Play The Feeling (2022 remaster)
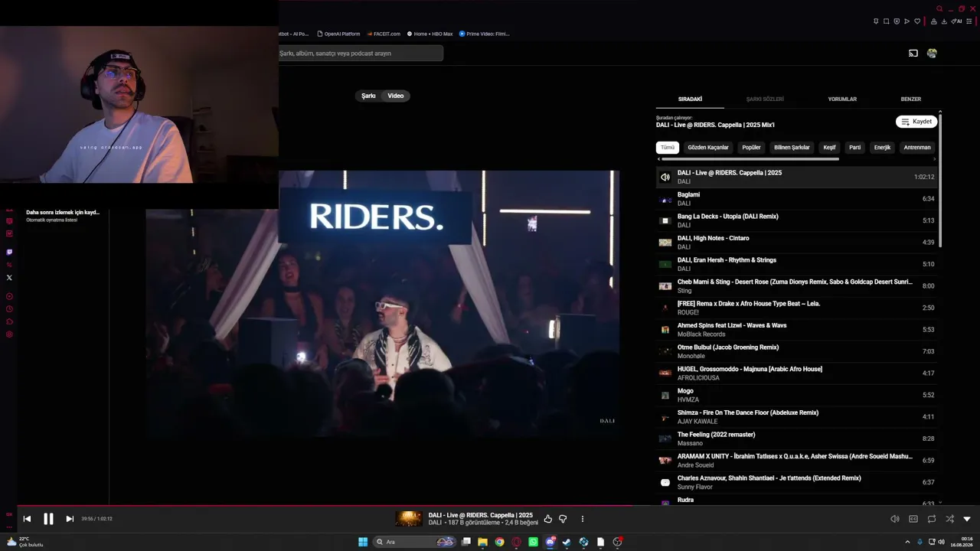980x551 pixels. click(797, 439)
